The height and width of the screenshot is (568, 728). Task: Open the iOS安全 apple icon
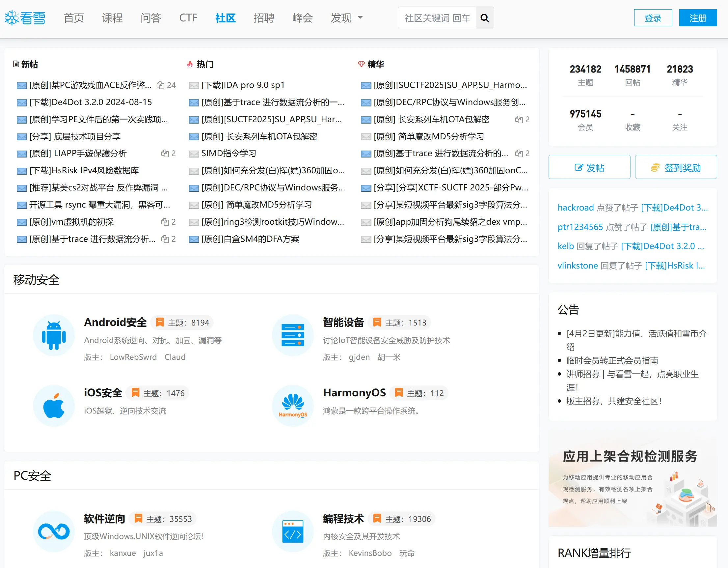[x=54, y=406]
